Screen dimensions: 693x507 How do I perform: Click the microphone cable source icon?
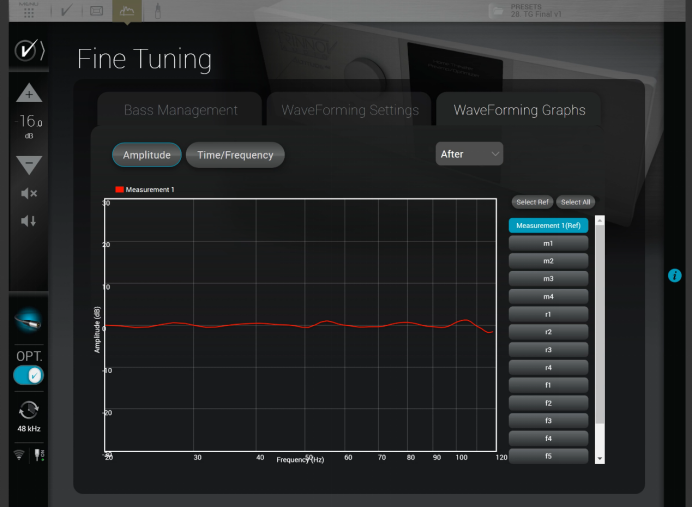pyautogui.click(x=28, y=321)
